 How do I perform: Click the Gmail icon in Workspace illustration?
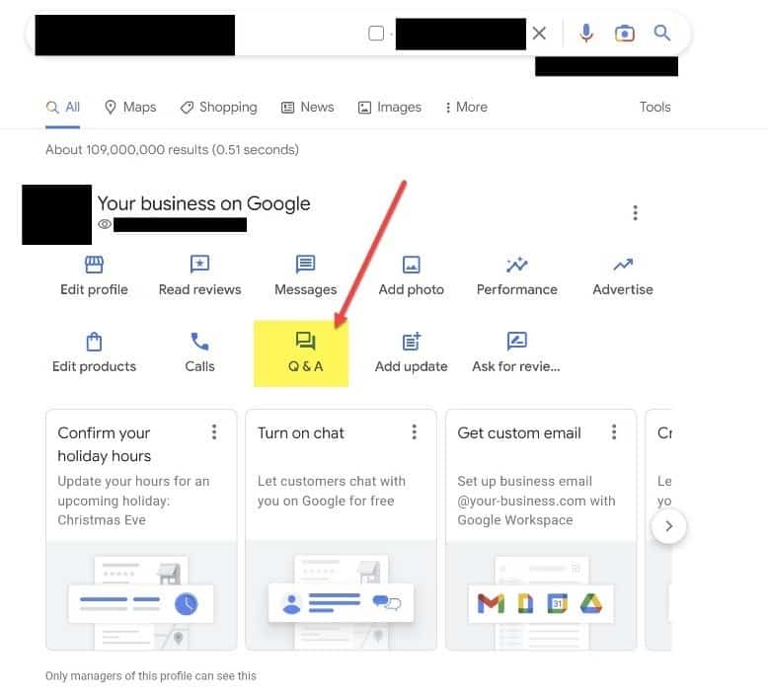pyautogui.click(x=491, y=604)
